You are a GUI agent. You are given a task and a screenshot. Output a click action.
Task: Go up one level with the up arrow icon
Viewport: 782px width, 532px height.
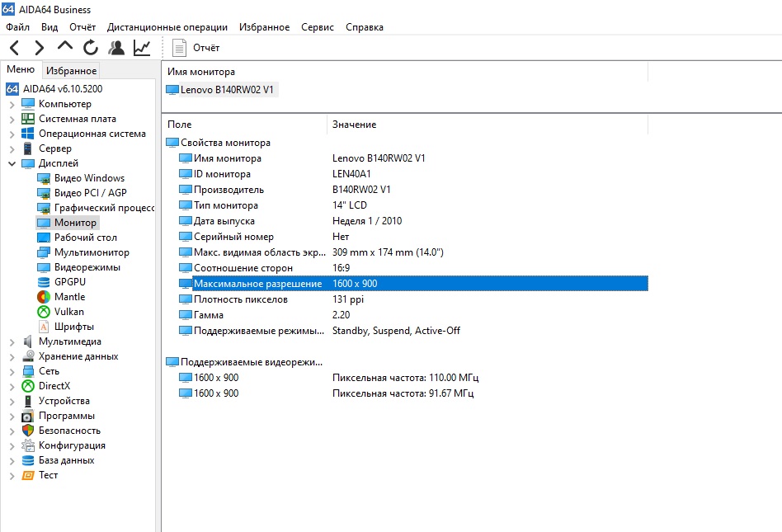(65, 46)
